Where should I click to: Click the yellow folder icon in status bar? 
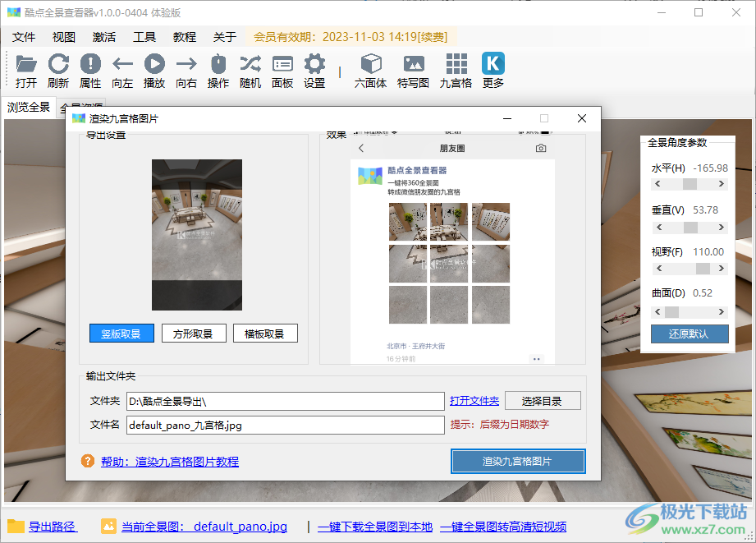[16, 526]
